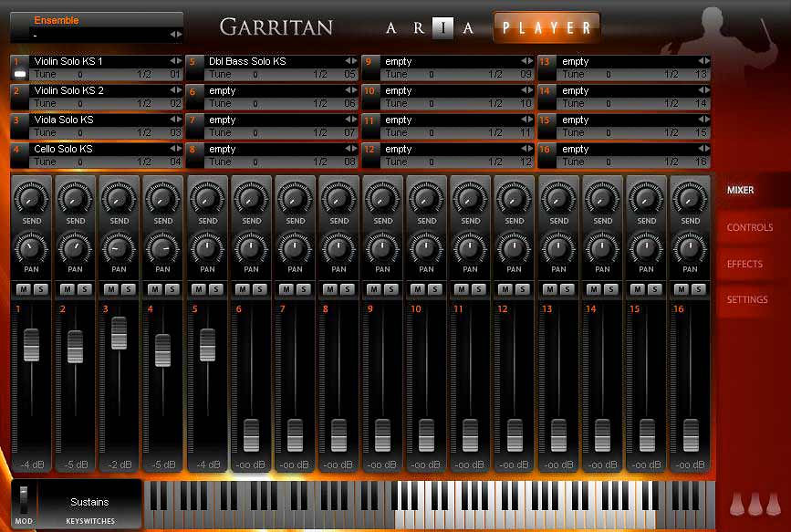Image resolution: width=791 pixels, height=532 pixels.
Task: Open instrument arrows for Violin Solo KS 2
Action: pos(175,90)
